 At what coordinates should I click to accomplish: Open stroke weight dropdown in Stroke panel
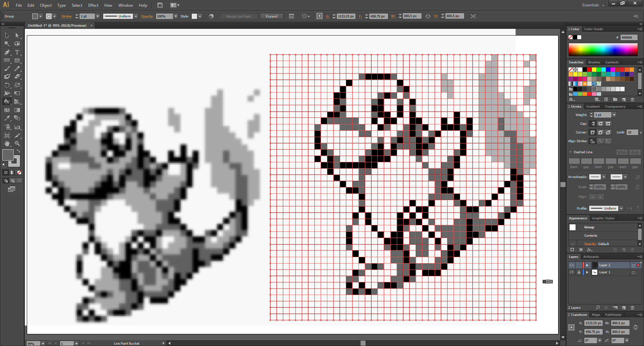[614, 115]
